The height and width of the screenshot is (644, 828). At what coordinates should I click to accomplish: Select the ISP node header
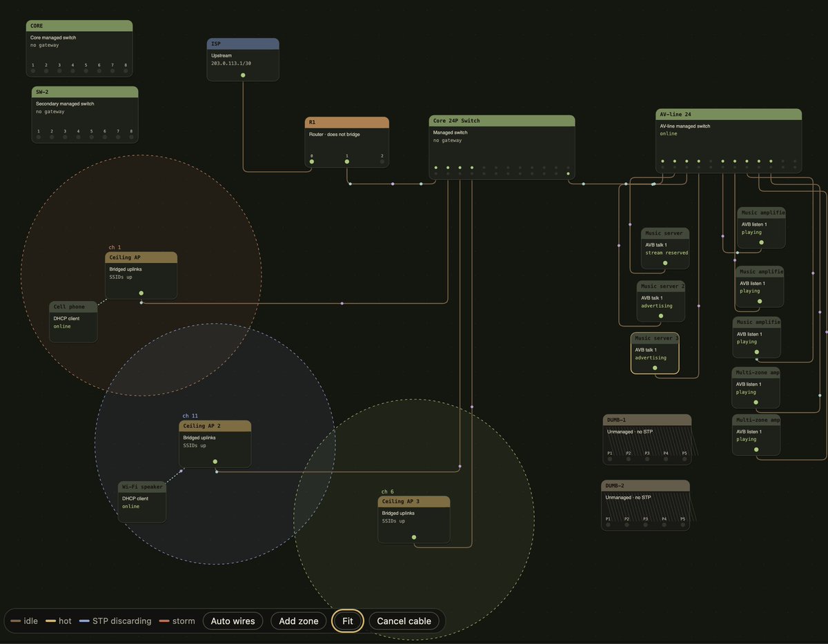tap(243, 43)
